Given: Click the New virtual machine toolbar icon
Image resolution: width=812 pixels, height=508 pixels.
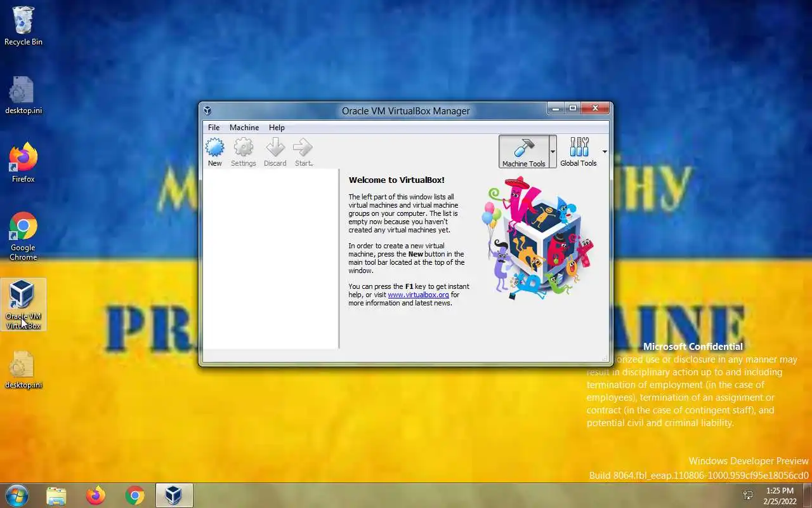Looking at the screenshot, I should tap(215, 152).
